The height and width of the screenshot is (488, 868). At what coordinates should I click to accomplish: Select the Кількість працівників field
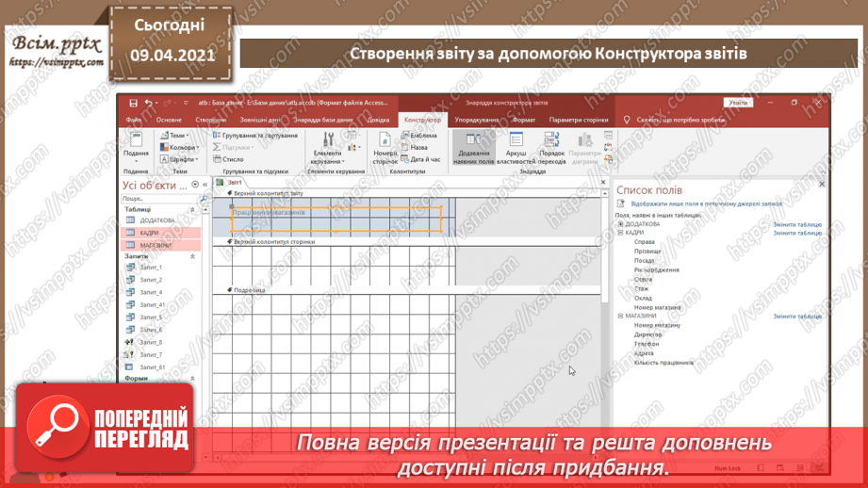(x=663, y=363)
